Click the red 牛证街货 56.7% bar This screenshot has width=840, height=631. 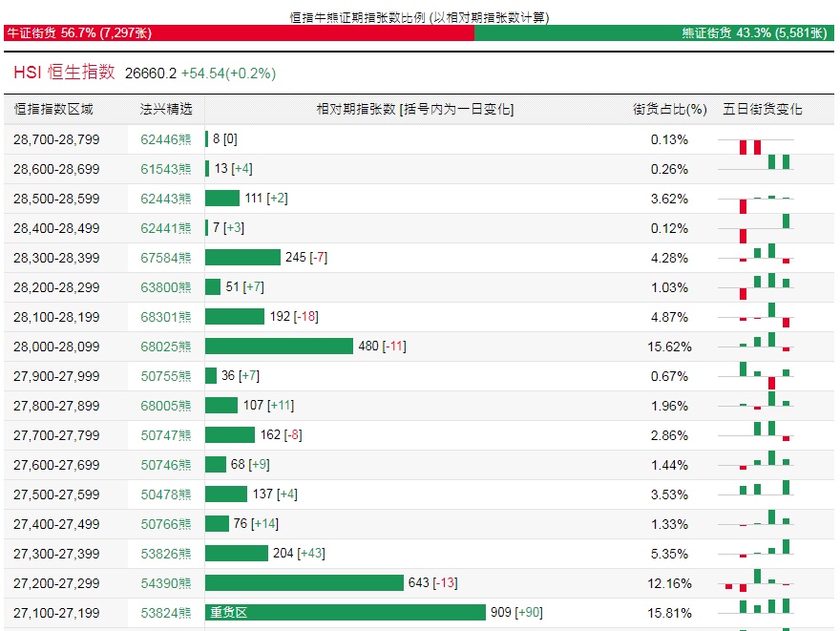point(239,32)
